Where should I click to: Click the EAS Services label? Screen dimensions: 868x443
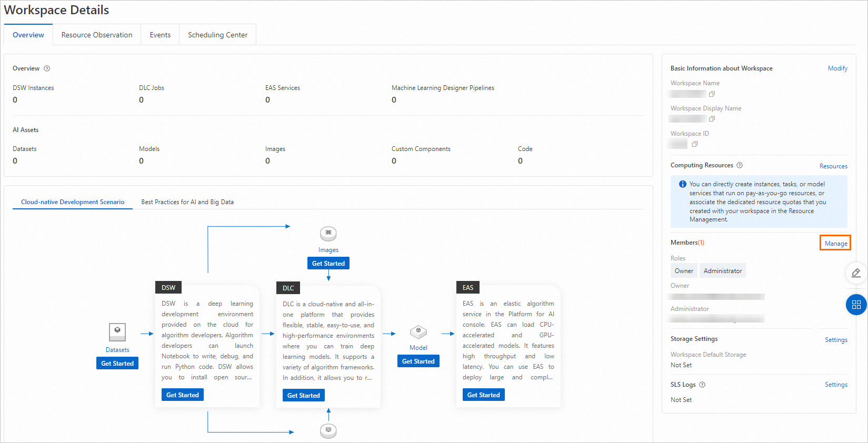coord(283,88)
